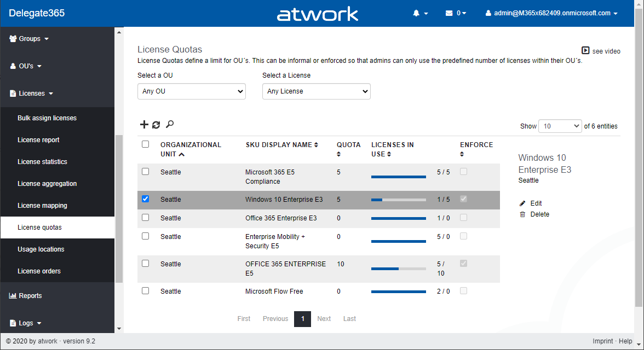Click the refresh icon above the table

[x=156, y=125]
